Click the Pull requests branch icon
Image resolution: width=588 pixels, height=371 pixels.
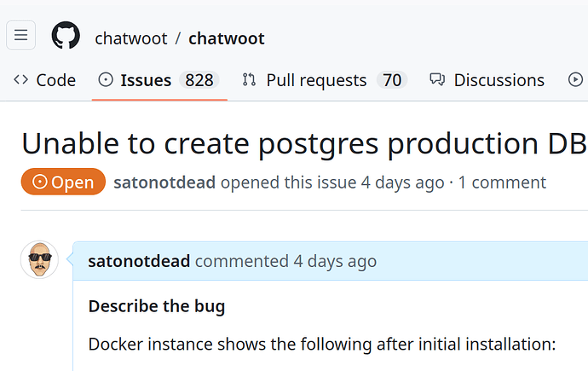click(x=250, y=80)
